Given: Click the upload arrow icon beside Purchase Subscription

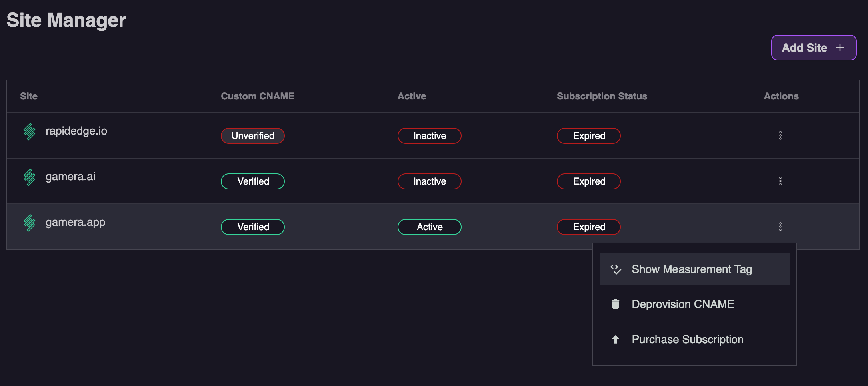Looking at the screenshot, I should [x=615, y=339].
